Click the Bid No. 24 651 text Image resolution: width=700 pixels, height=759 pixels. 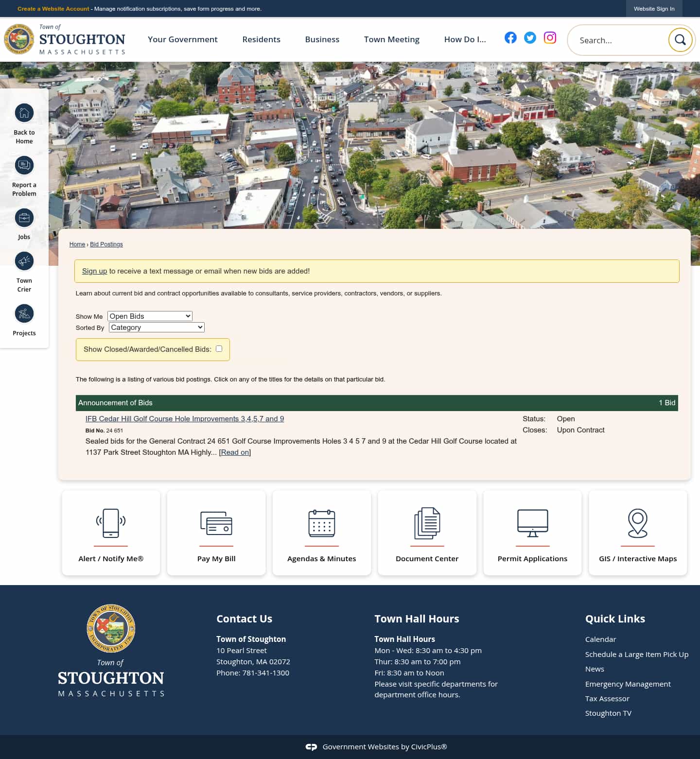(x=104, y=431)
